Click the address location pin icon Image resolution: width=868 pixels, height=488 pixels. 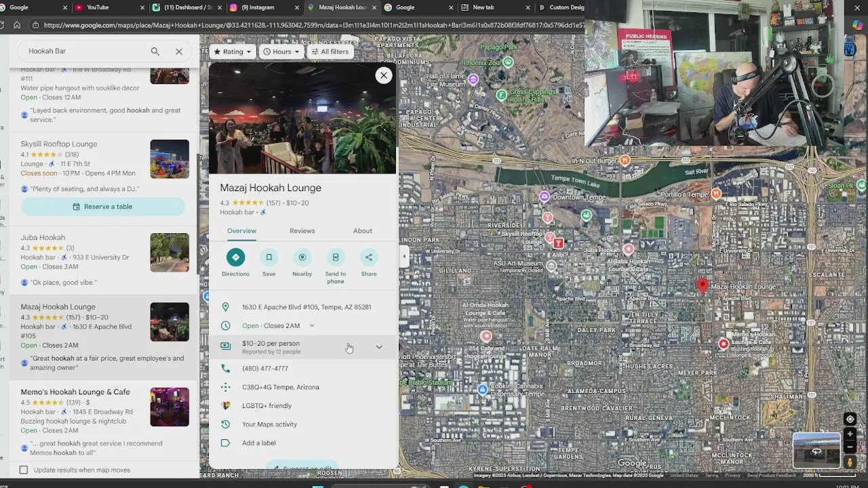coord(226,307)
